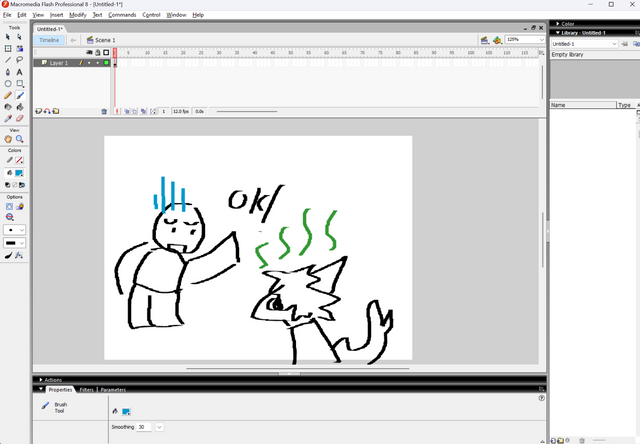Select the Paint Bucket tool
Viewport: 640px width, 444px height.
(x=20, y=107)
